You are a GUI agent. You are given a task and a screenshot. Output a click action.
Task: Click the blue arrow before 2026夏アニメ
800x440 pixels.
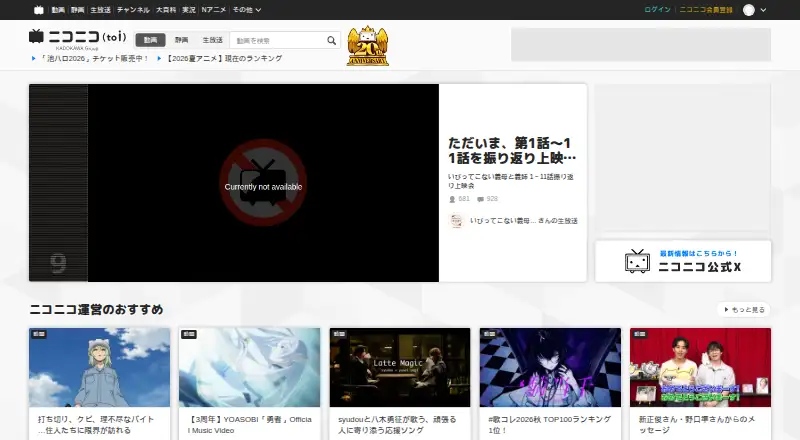pyautogui.click(x=160, y=59)
